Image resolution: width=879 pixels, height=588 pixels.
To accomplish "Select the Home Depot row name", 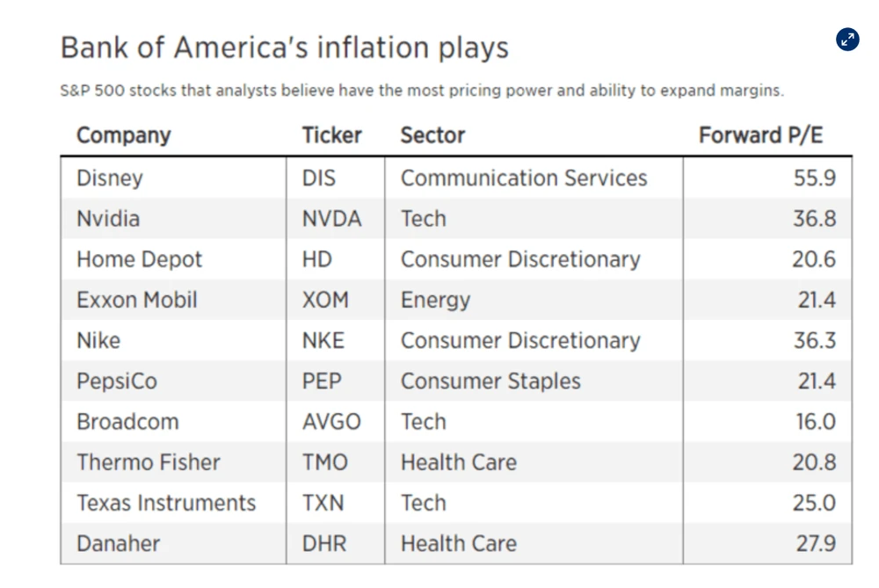I will pyautogui.click(x=139, y=259).
